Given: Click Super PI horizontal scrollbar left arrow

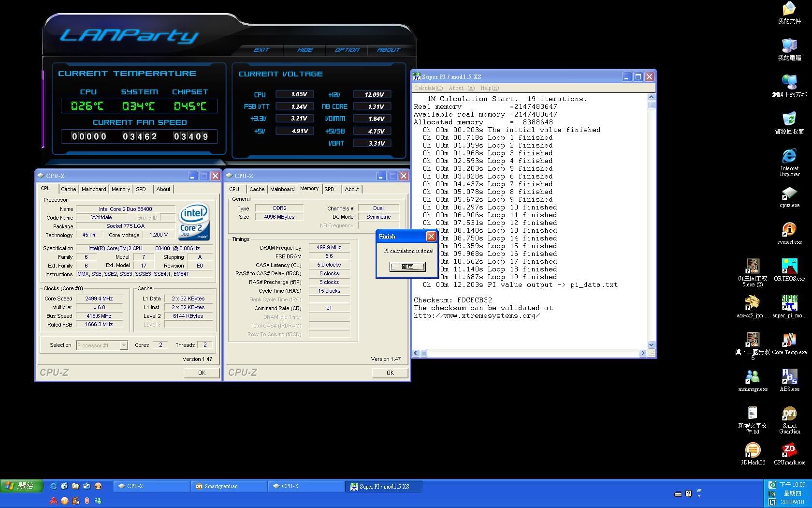Looking at the screenshot, I should (416, 353).
